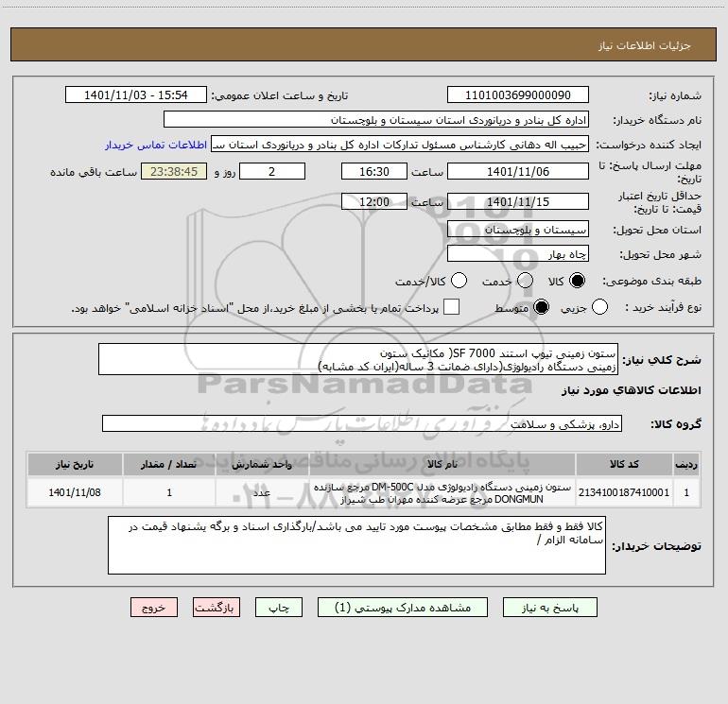Click product code 213410187410001 cell

pyautogui.click(x=624, y=492)
